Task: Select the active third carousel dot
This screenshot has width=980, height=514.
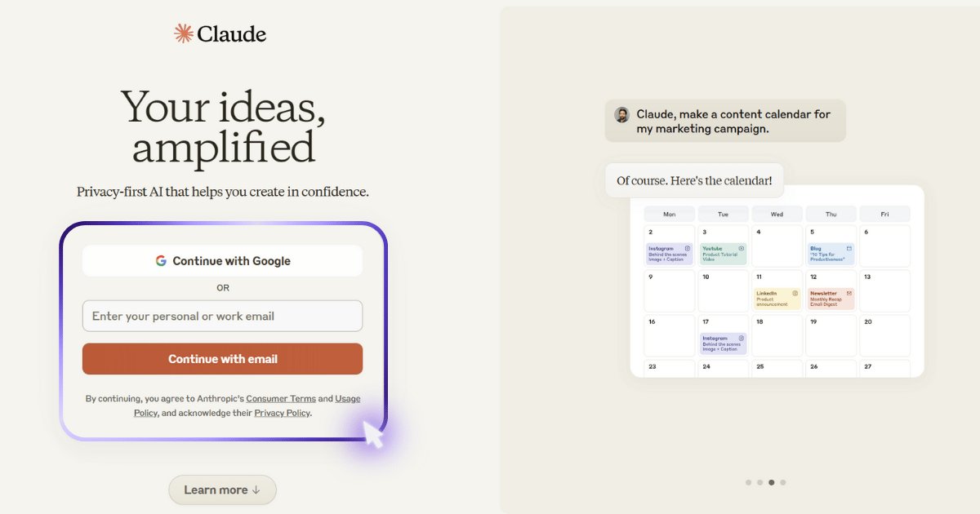Action: (771, 482)
